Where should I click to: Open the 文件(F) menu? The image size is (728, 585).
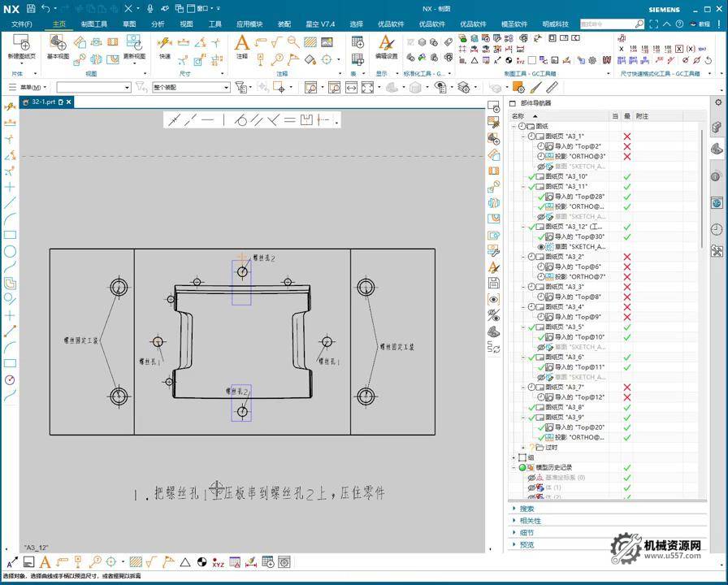(x=22, y=24)
